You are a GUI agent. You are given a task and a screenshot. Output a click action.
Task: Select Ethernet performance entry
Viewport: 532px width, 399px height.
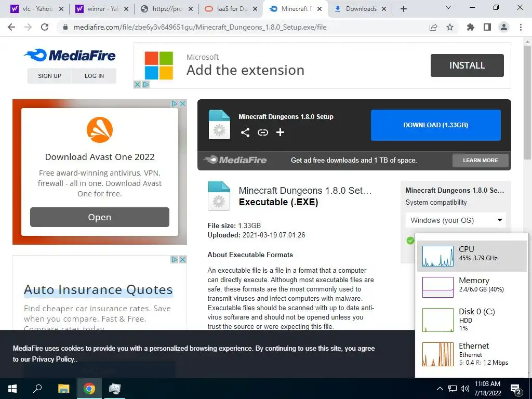472,354
